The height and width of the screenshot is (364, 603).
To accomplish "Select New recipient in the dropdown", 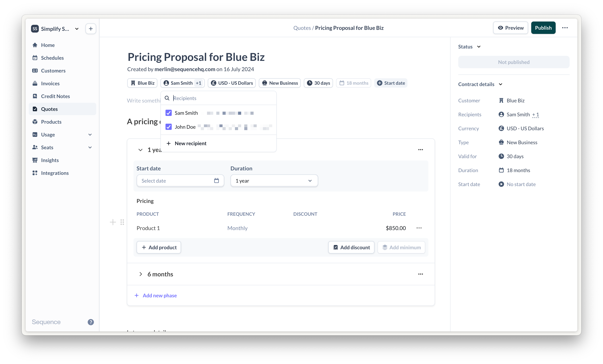I will (x=218, y=143).
